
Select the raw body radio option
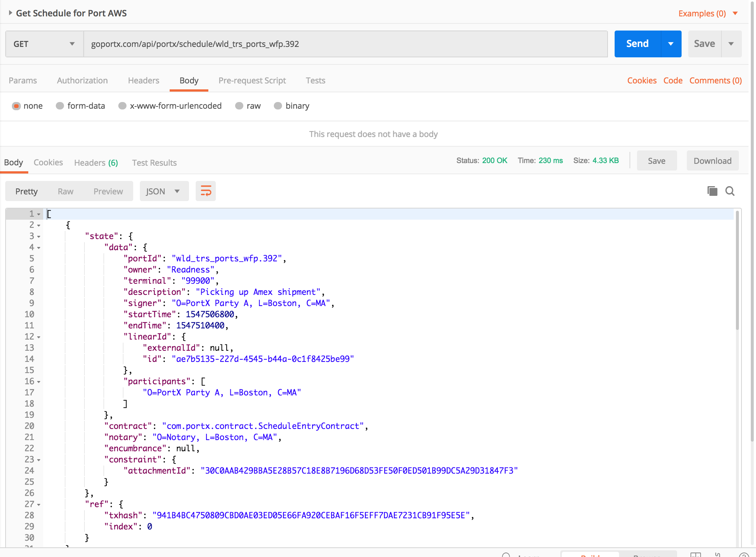pos(239,106)
